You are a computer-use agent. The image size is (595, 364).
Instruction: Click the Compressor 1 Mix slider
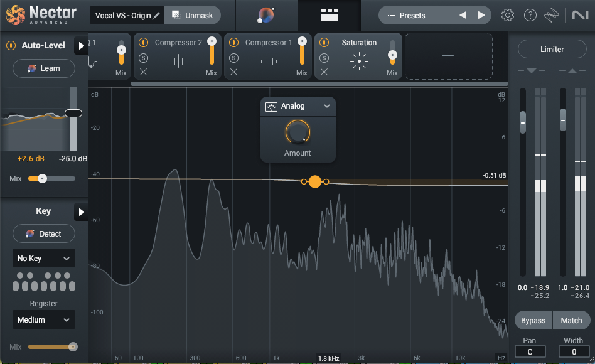302,52
